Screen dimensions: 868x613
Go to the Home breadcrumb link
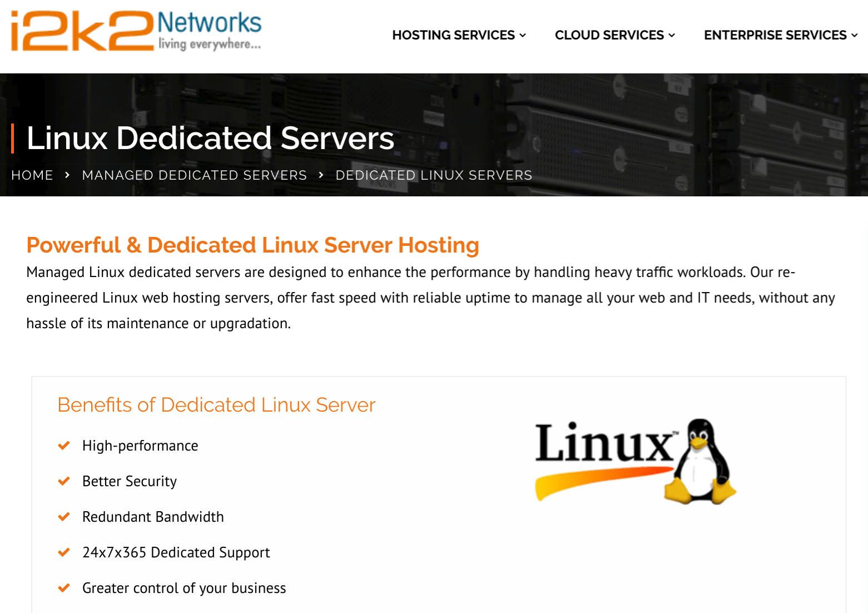[x=32, y=175]
